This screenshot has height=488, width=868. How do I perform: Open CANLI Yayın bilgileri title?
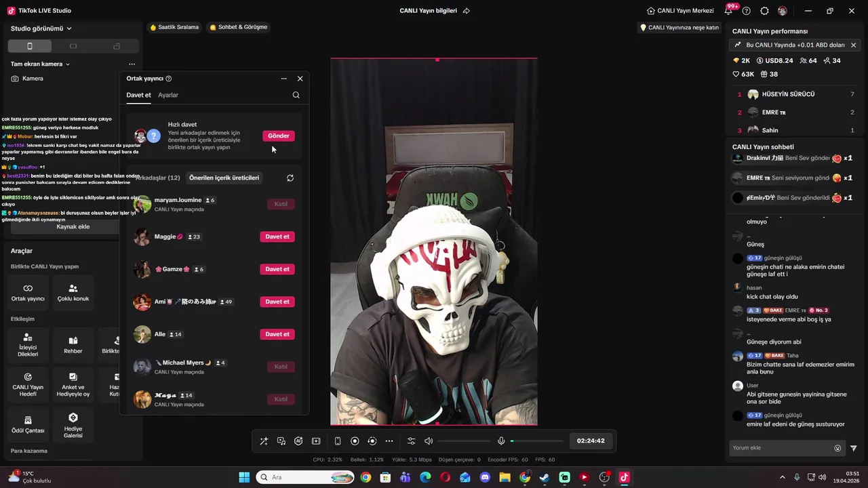click(428, 11)
